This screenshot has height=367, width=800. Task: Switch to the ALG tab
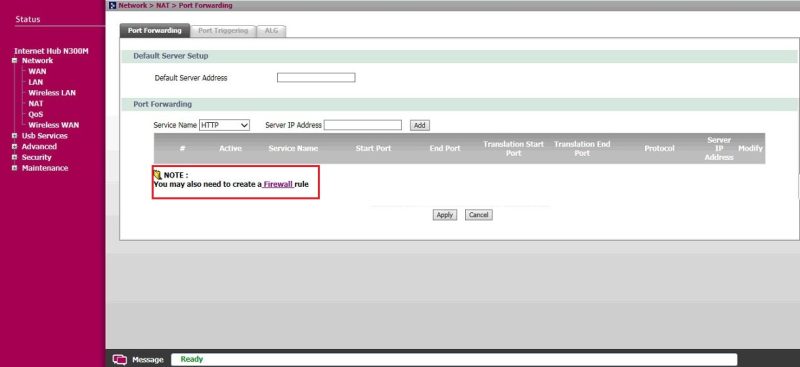(271, 31)
